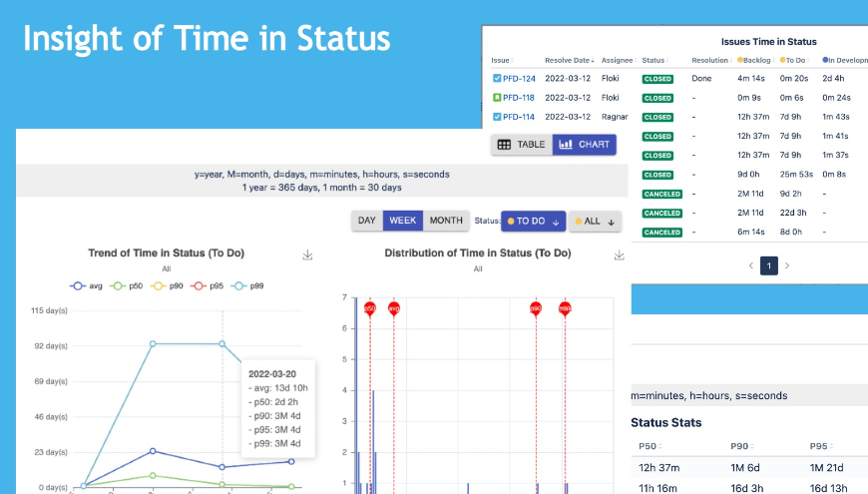Sort by Issue column
868x494 pixels.
502,60
